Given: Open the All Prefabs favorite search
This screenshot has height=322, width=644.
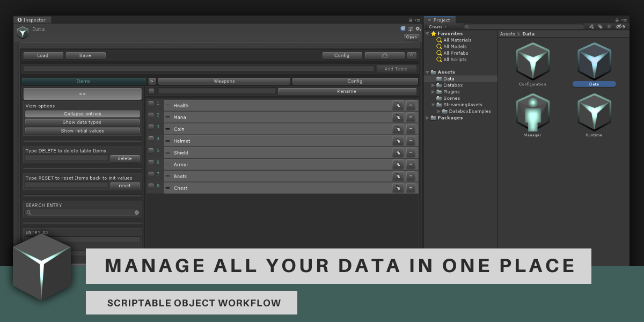Looking at the screenshot, I should pyautogui.click(x=455, y=53).
